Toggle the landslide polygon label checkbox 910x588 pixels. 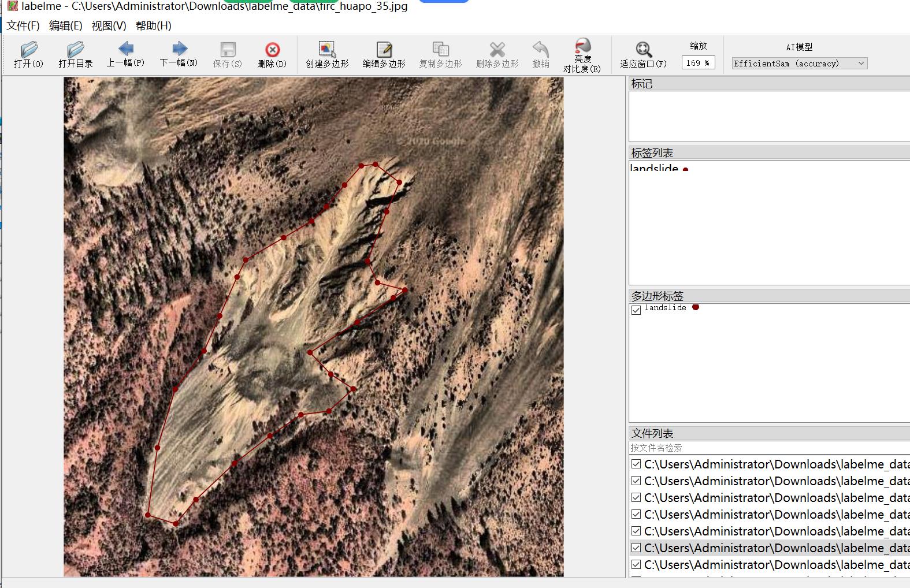pos(636,310)
